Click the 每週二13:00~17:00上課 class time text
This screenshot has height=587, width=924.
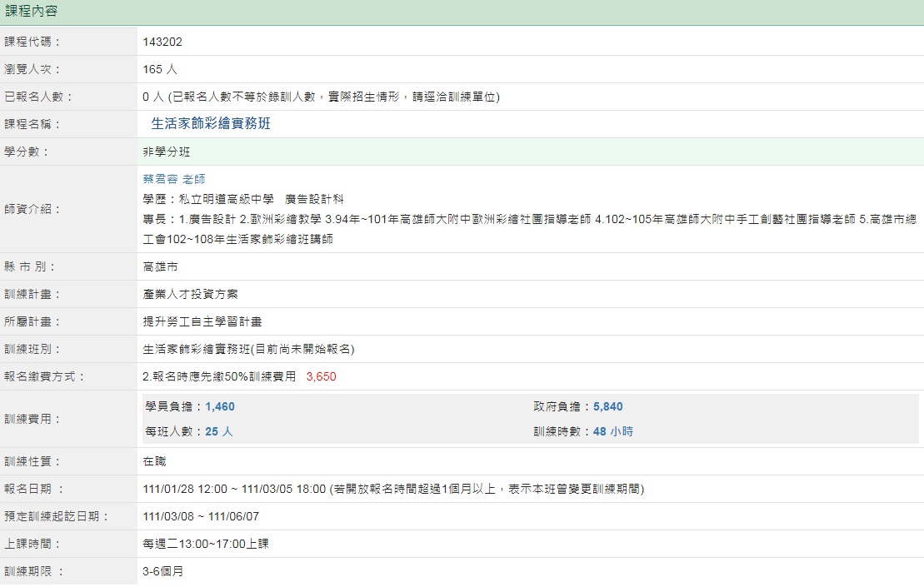click(206, 544)
